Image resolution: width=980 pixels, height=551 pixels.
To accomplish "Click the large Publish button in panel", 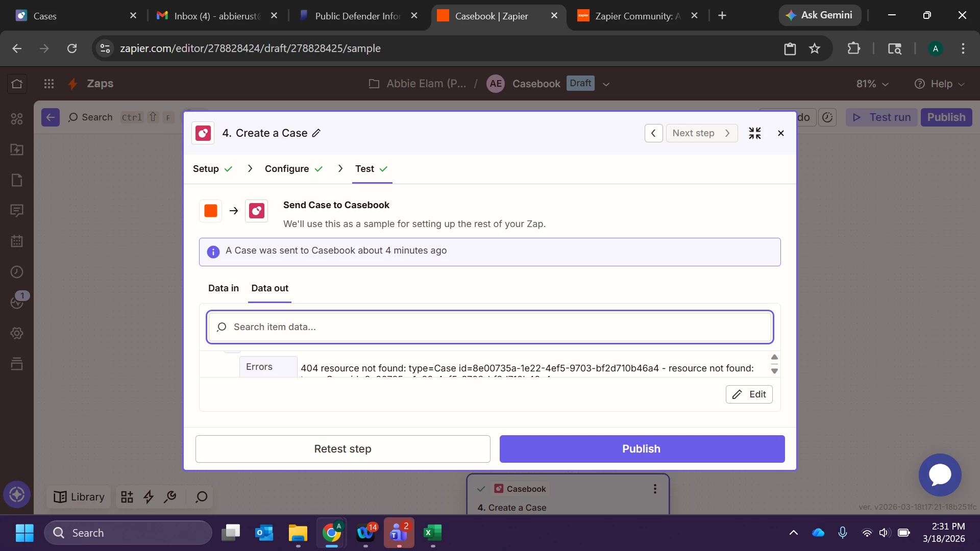I will coord(642,449).
